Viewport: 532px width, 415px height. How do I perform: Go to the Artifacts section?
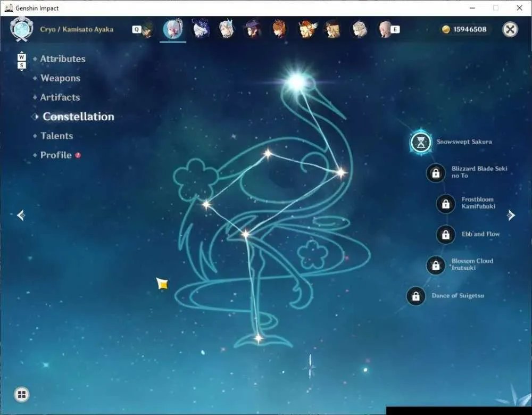click(x=60, y=97)
